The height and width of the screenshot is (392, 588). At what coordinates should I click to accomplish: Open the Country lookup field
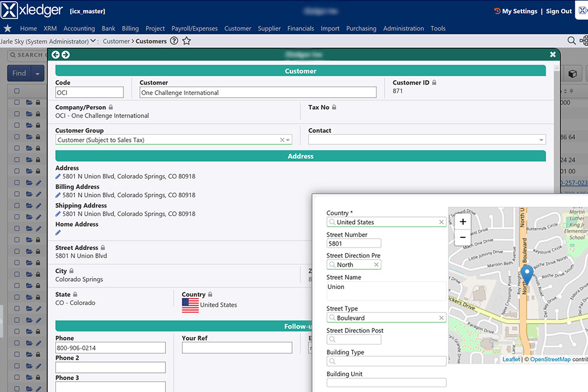386,222
